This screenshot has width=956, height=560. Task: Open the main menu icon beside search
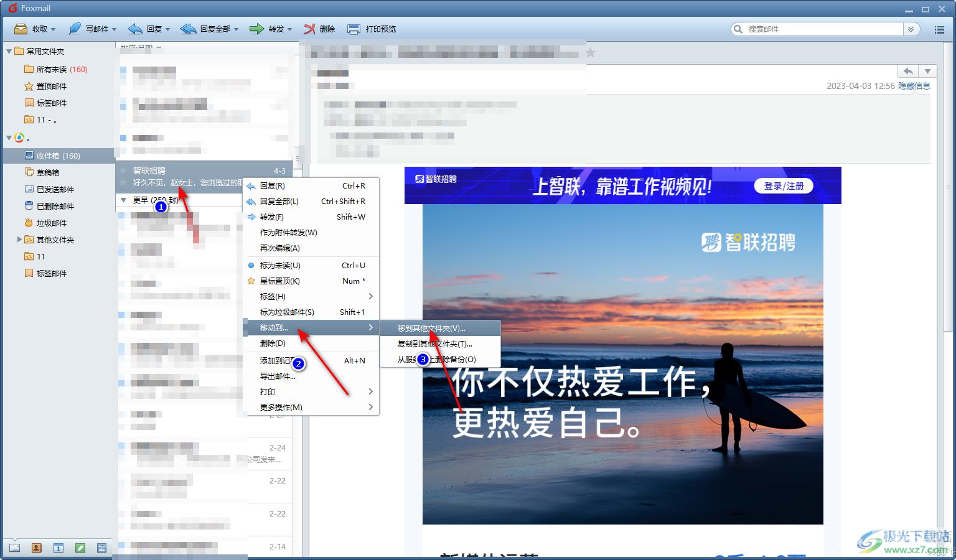(x=940, y=29)
